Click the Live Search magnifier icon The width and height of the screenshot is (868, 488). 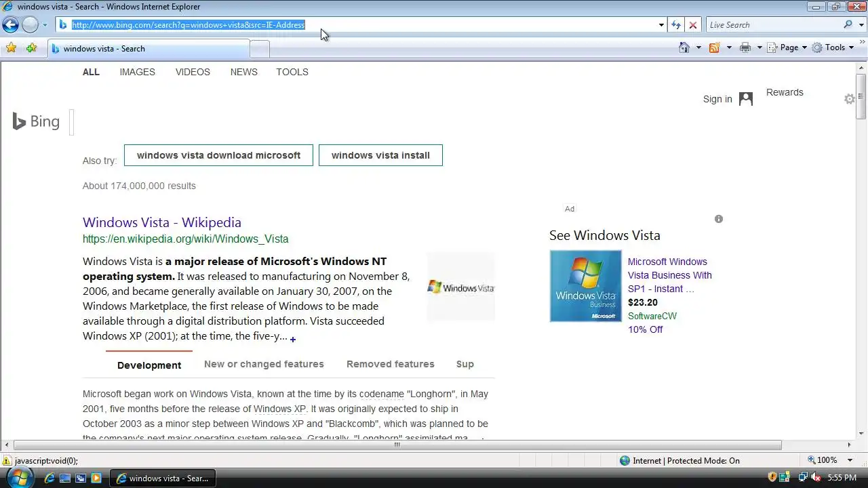[848, 25]
